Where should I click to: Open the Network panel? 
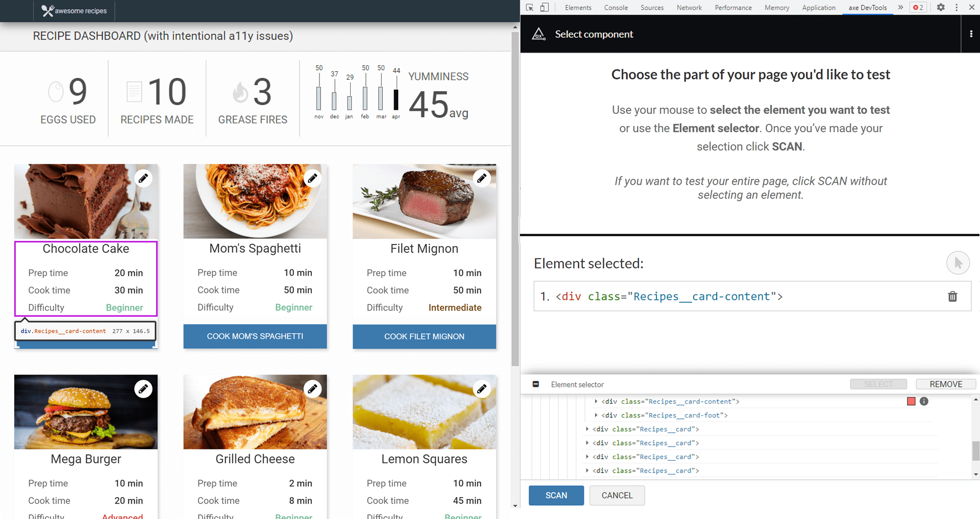(689, 8)
